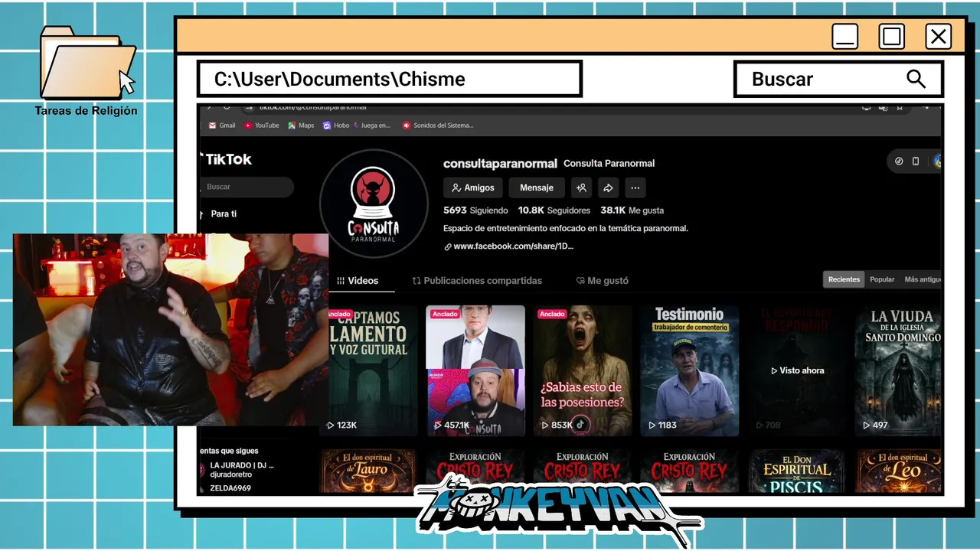
Task: Open the Testimonio trabajador de cementerio video
Action: [x=690, y=371]
